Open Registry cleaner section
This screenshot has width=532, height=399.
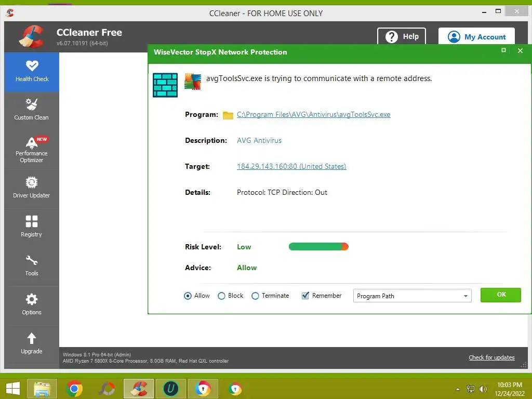click(x=32, y=227)
